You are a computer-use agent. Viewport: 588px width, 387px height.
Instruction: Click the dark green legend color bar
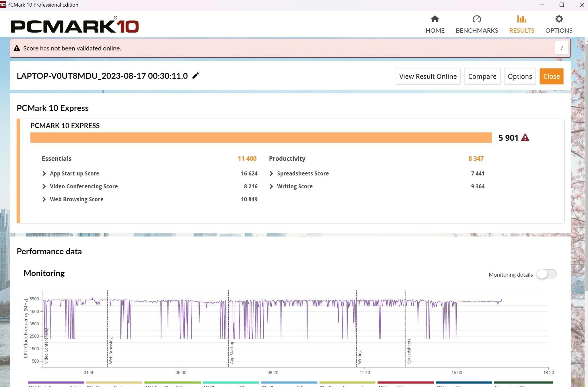(523, 382)
